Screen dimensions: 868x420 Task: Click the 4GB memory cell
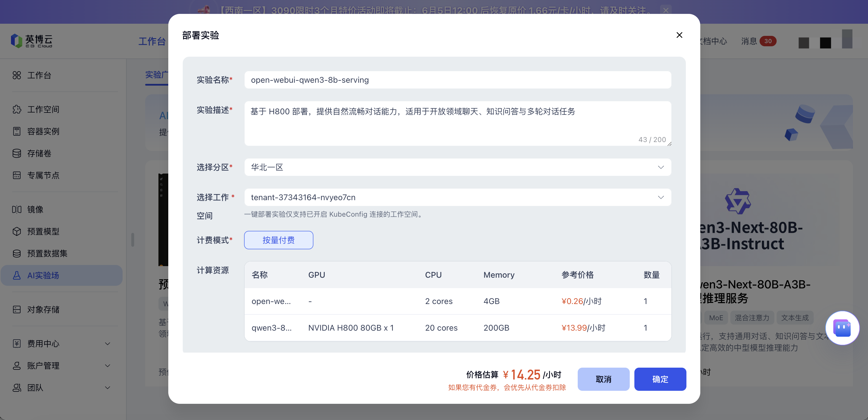(491, 301)
